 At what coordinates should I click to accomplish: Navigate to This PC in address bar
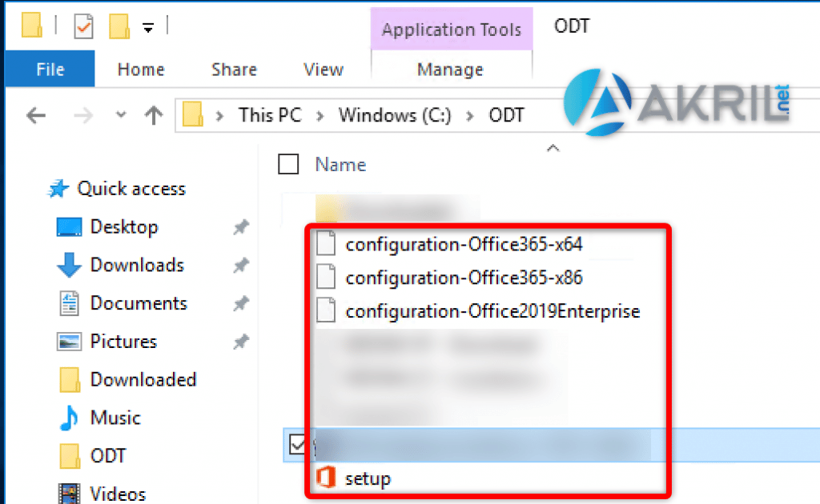click(x=270, y=115)
